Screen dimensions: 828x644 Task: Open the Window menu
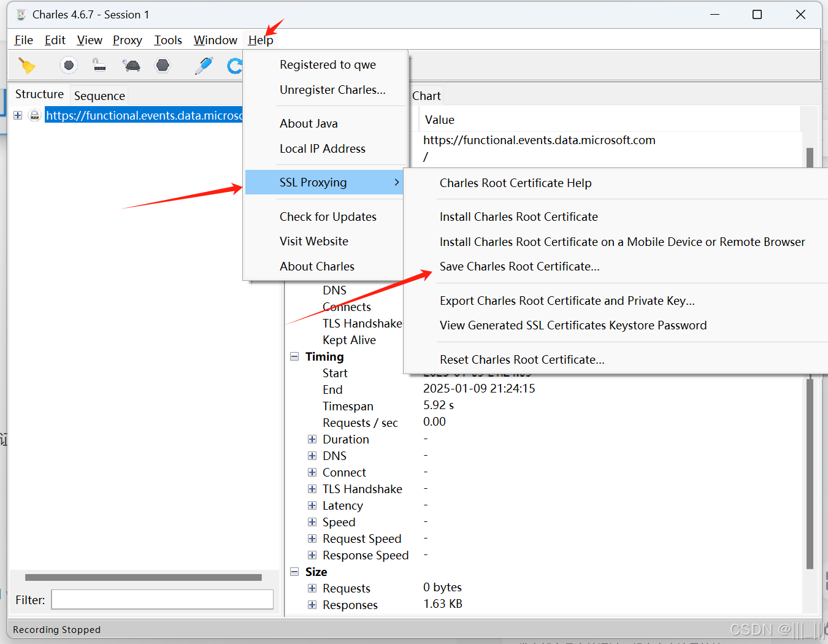(x=215, y=40)
